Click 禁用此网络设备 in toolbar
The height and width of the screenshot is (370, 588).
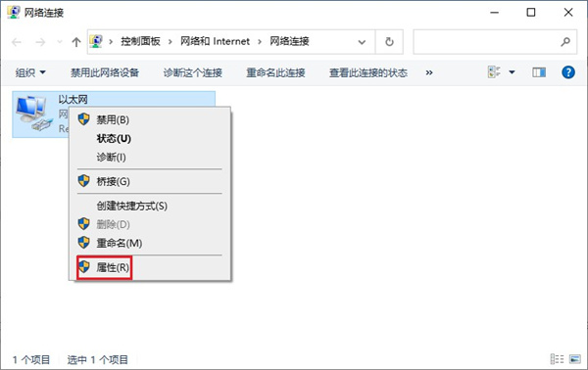[105, 72]
